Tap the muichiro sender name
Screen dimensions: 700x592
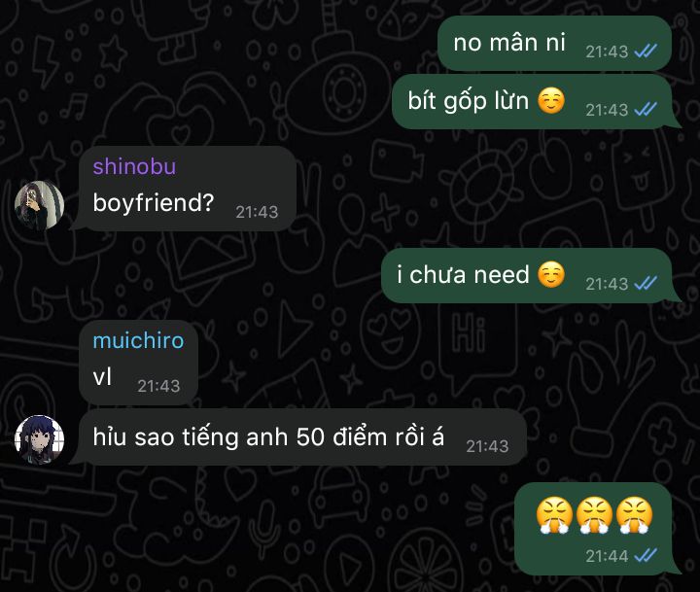click(138, 340)
